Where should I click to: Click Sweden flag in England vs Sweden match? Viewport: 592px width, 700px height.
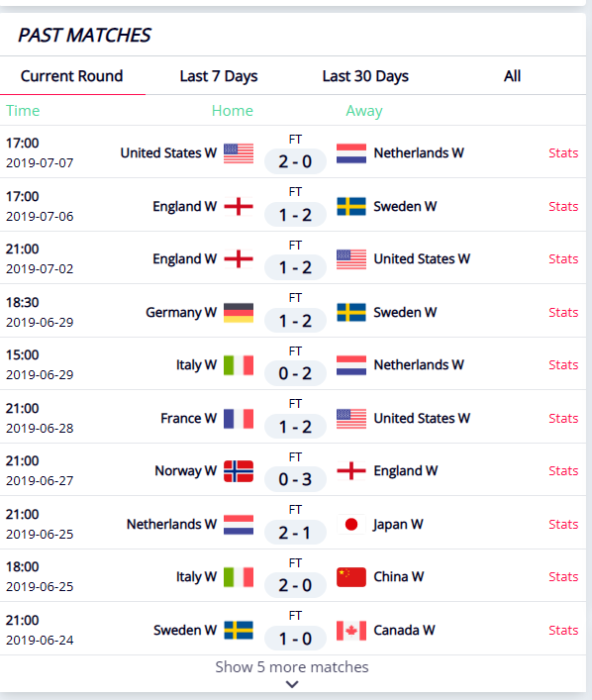pos(351,206)
